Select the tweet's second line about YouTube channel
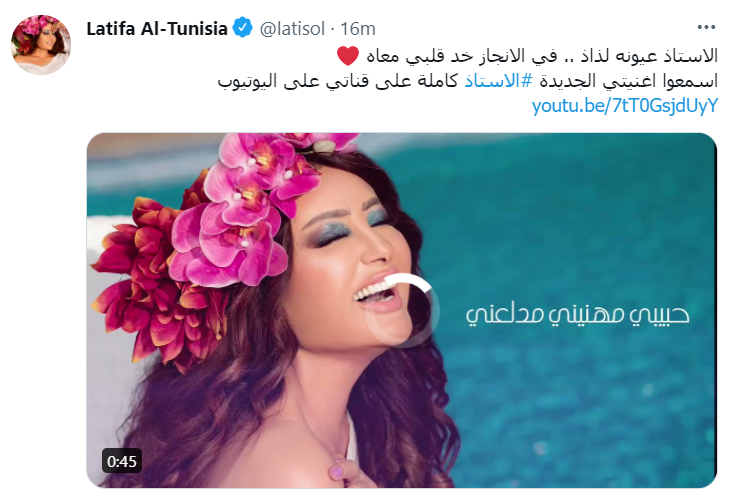Image resolution: width=733 pixels, height=497 pixels. point(467,80)
